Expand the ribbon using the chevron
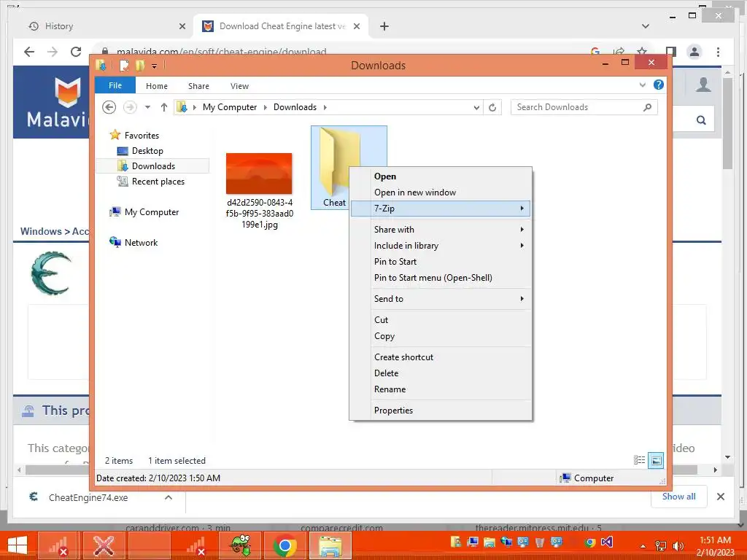 point(642,85)
